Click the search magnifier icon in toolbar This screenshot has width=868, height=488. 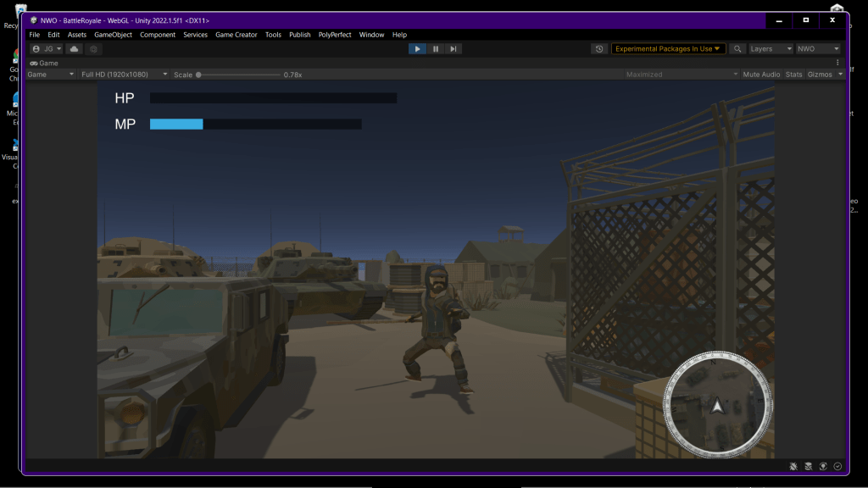tap(738, 49)
